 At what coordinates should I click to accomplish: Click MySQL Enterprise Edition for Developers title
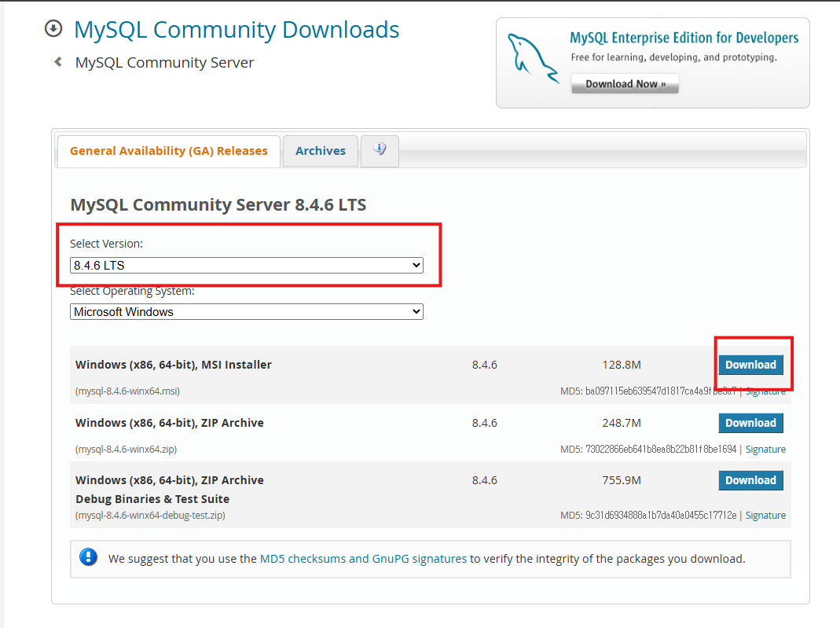click(x=684, y=38)
